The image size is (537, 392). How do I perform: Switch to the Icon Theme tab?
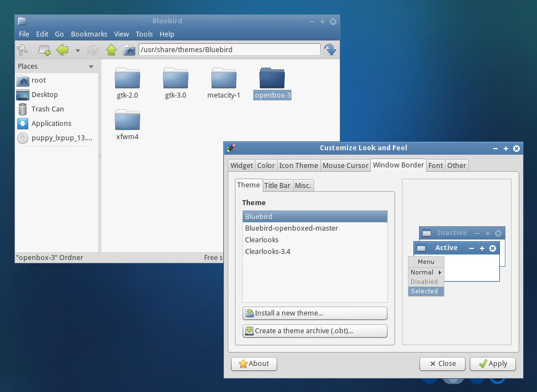299,165
